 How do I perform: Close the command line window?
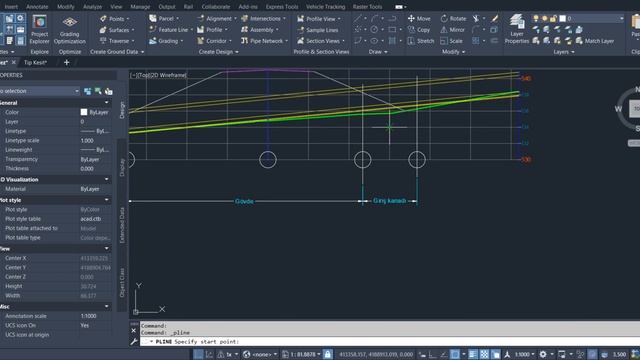134,331
